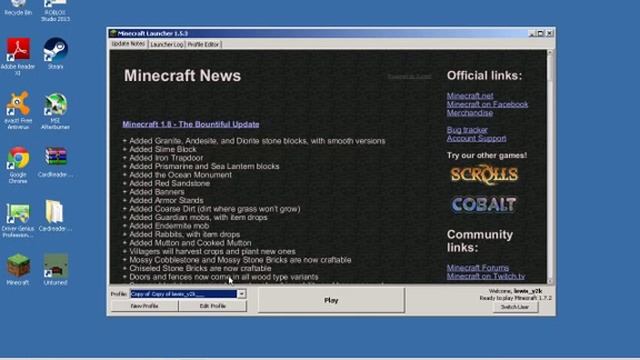Open the Minecraft.net link

pos(470,96)
